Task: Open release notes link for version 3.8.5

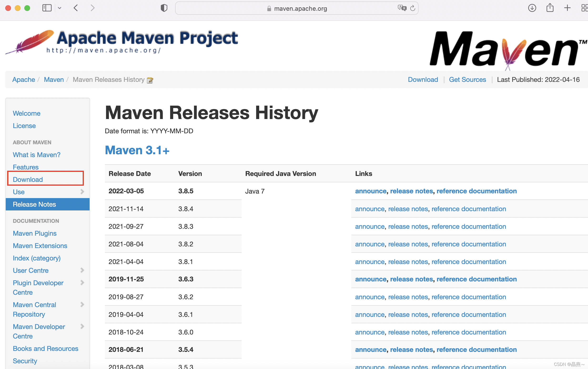Action: [x=411, y=191]
